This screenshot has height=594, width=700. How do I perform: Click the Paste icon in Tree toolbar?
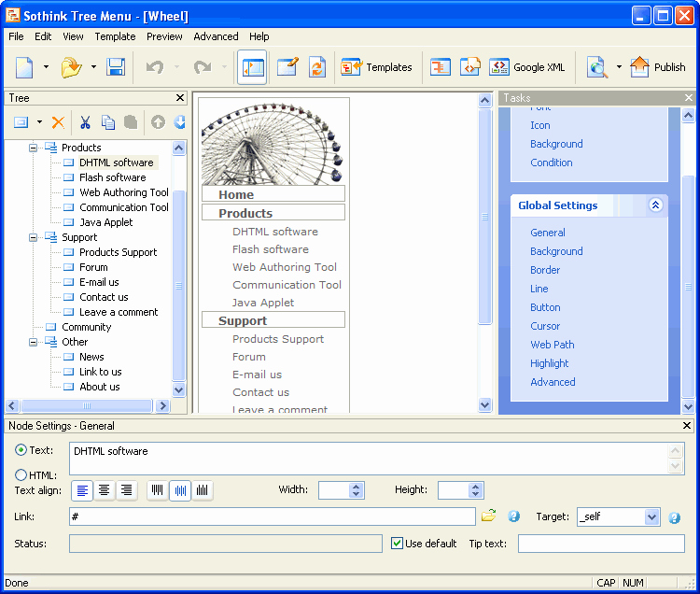click(131, 122)
